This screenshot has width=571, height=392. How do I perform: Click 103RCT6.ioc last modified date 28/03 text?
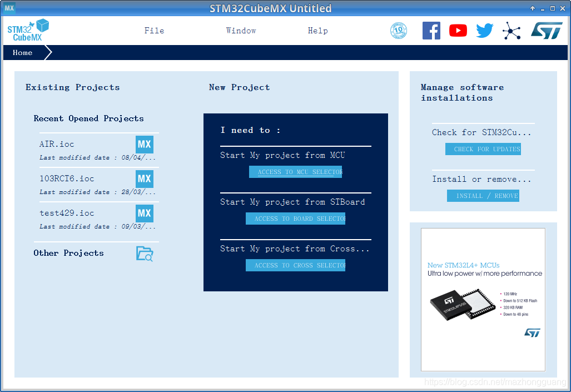pos(98,192)
